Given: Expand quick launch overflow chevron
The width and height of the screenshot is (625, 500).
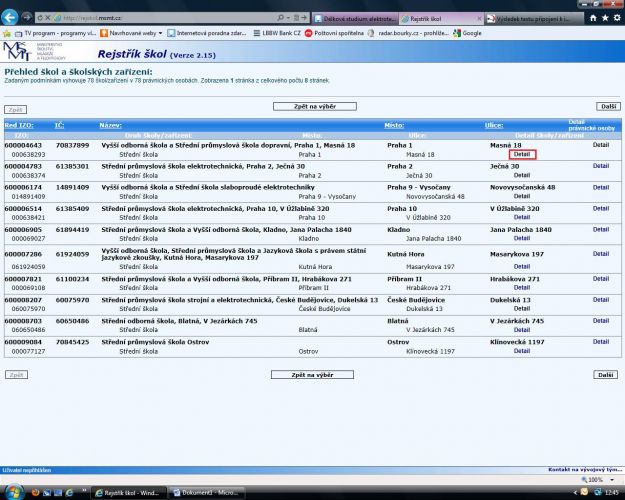Looking at the screenshot, I should (x=84, y=491).
